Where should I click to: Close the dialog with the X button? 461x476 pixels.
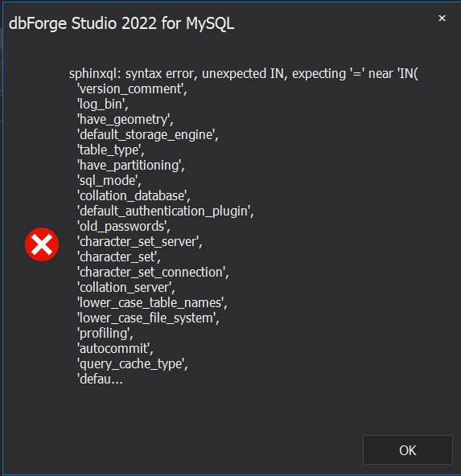tap(442, 18)
